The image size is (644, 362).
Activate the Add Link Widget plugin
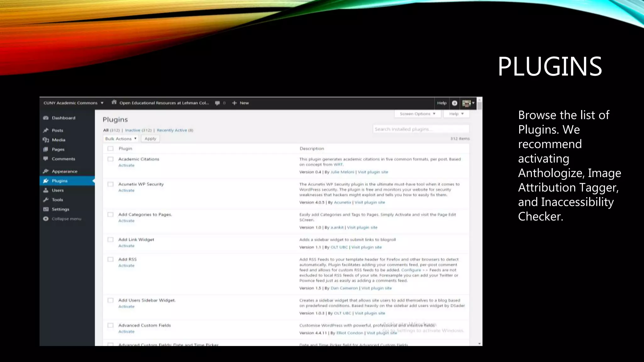pyautogui.click(x=126, y=246)
